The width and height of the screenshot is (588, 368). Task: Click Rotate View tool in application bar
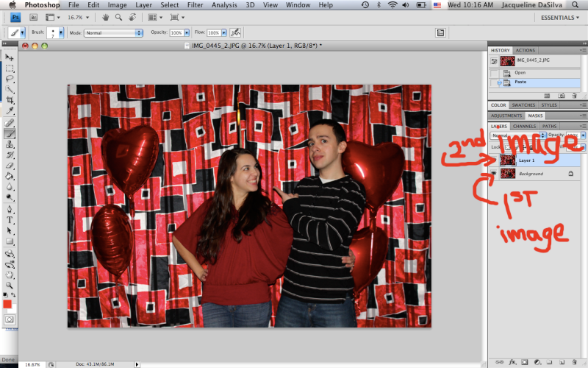[x=132, y=17]
